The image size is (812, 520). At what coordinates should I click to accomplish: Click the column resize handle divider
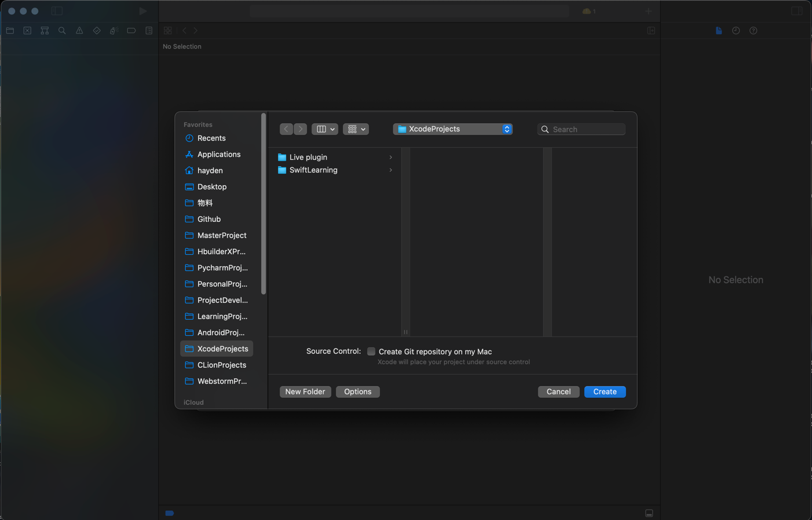click(405, 332)
